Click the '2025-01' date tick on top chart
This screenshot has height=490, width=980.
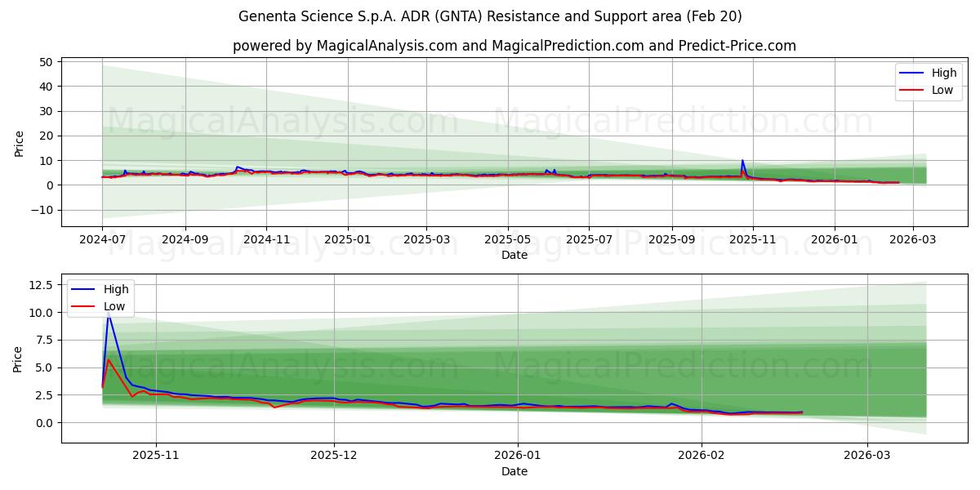pyautogui.click(x=348, y=241)
